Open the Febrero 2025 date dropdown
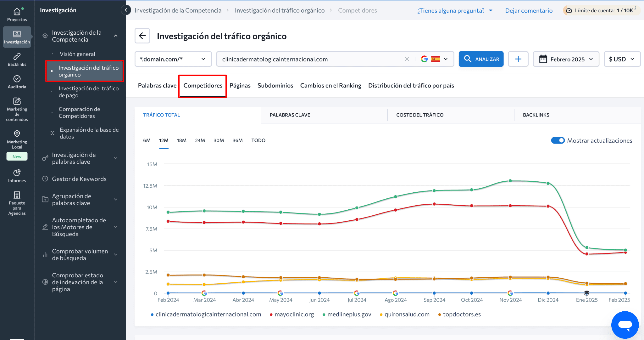The width and height of the screenshot is (644, 340). tap(566, 59)
